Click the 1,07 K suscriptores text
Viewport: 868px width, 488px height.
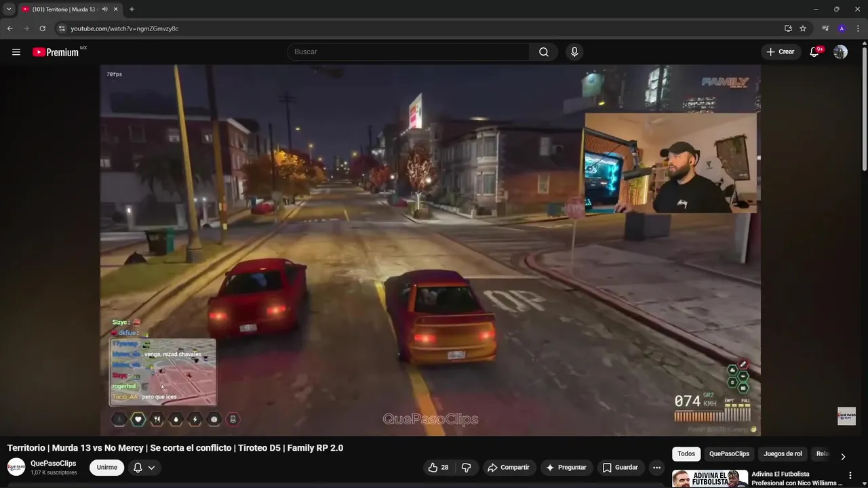pos(54,472)
